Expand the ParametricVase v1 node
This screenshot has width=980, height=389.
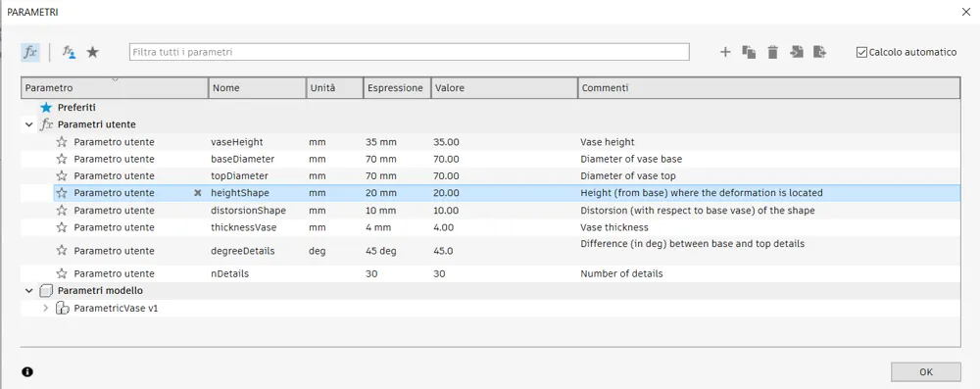pos(45,308)
